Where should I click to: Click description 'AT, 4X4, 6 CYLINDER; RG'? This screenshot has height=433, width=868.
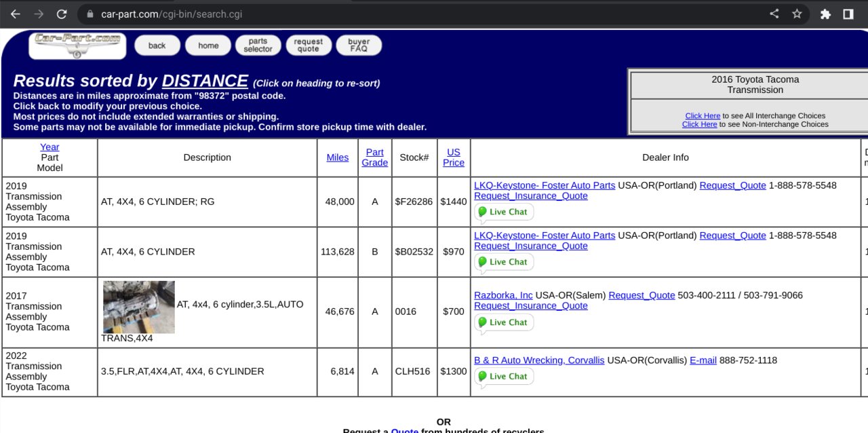(x=158, y=202)
